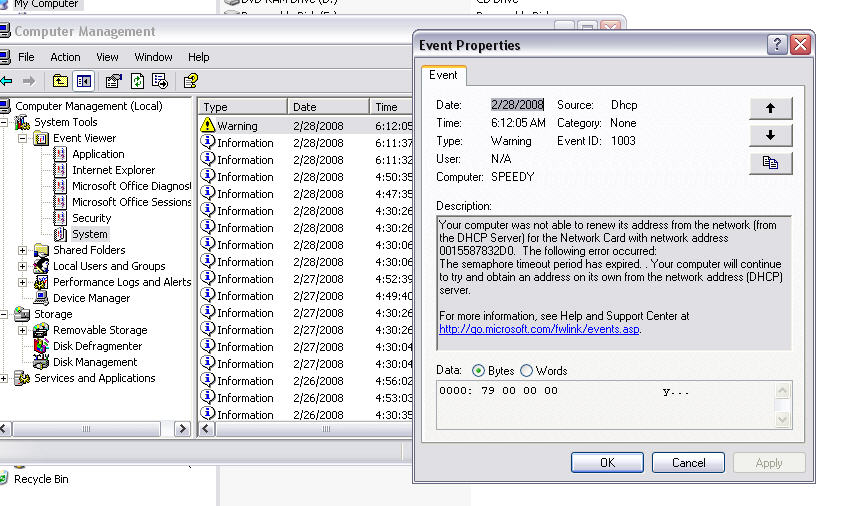The height and width of the screenshot is (506, 864).
Task: Click inside the Description text box
Action: tap(614, 283)
